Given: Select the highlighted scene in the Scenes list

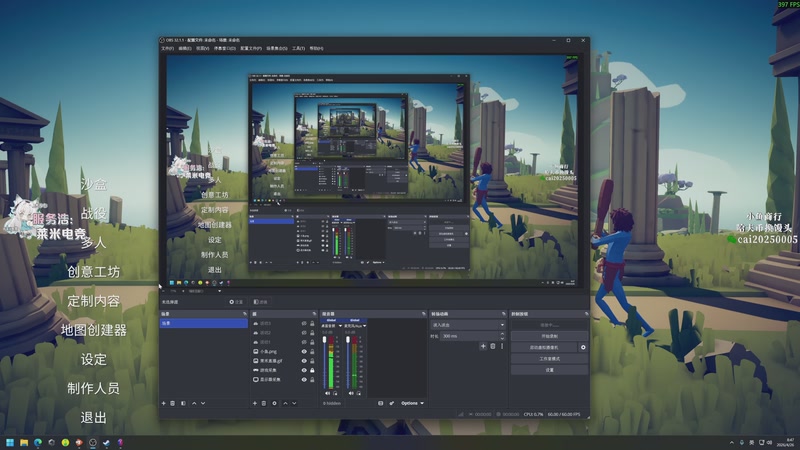Looking at the screenshot, I should (x=204, y=323).
